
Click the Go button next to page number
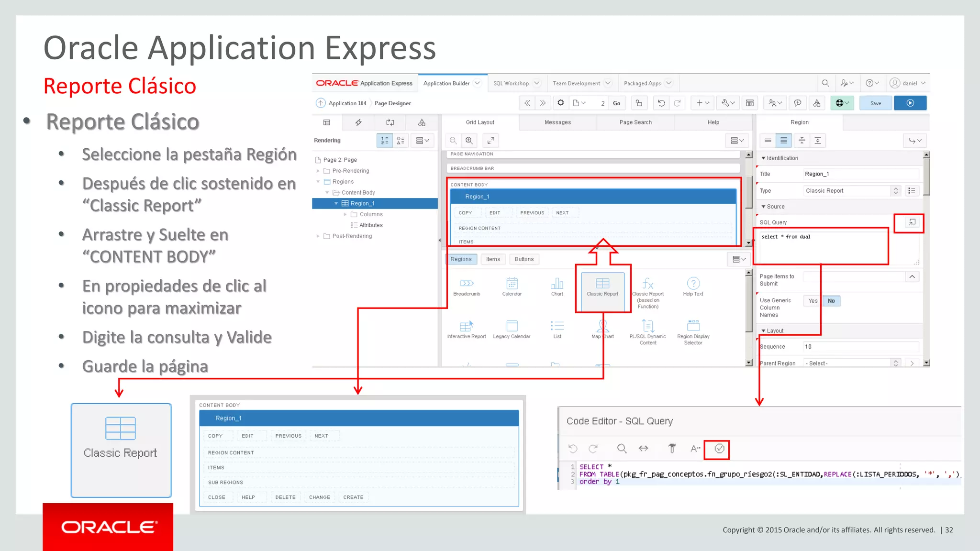tap(616, 103)
